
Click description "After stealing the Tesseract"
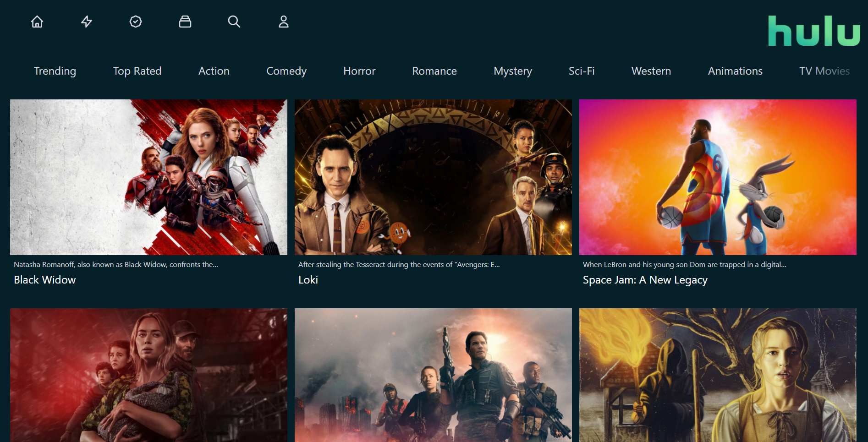click(x=399, y=264)
